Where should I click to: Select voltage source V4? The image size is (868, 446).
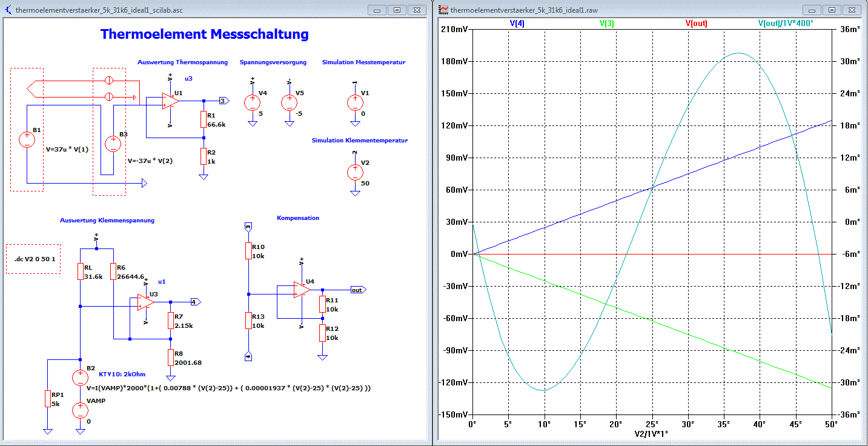pos(253,102)
